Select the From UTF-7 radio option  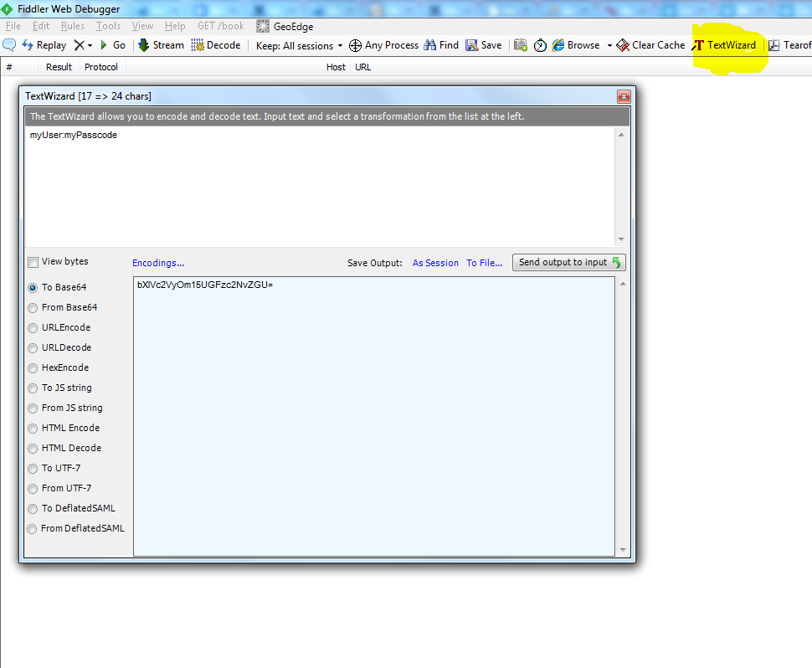tap(33, 489)
